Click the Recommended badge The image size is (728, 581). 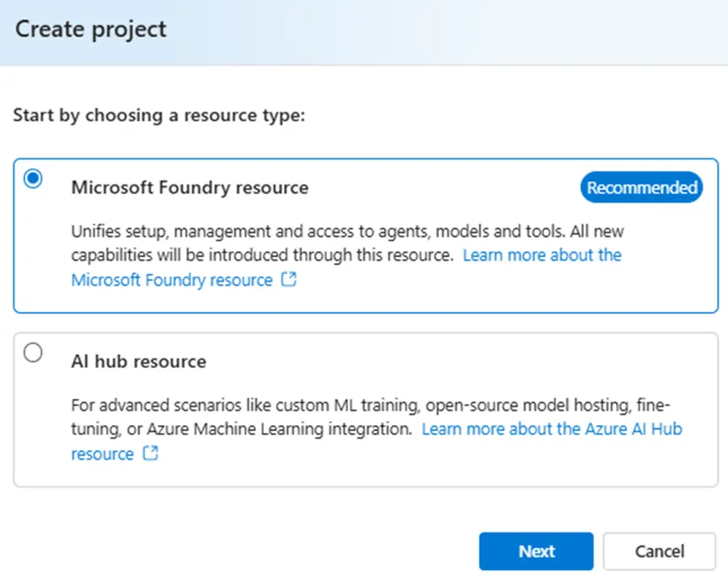(642, 187)
